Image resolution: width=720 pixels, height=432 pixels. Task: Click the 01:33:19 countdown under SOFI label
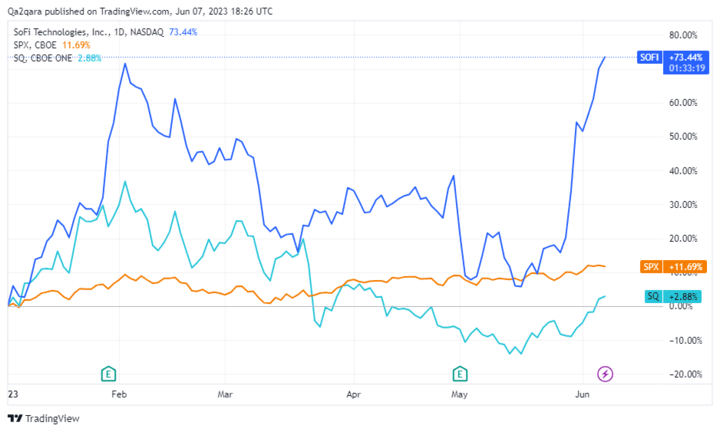(686, 68)
